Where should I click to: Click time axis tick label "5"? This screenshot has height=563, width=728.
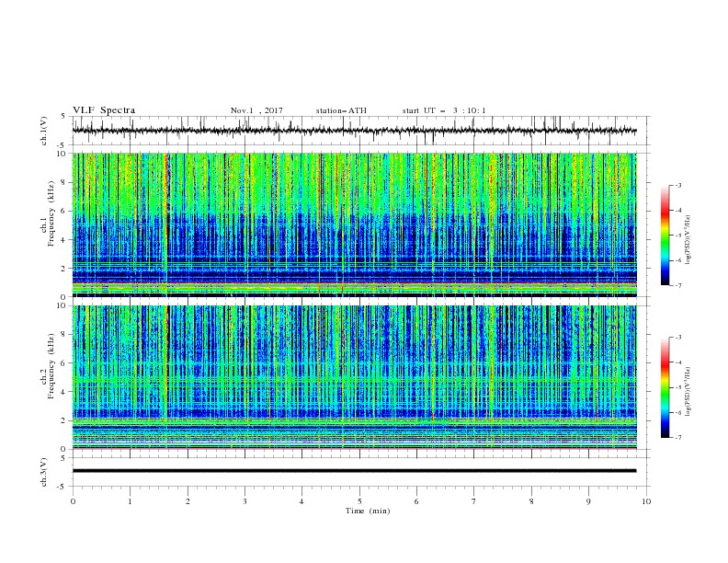359,501
